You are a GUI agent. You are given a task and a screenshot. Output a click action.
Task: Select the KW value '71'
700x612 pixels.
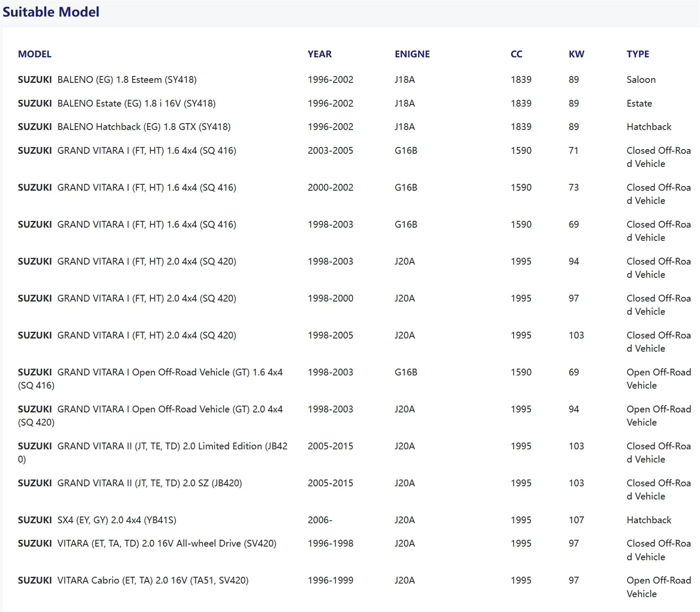pos(574,150)
